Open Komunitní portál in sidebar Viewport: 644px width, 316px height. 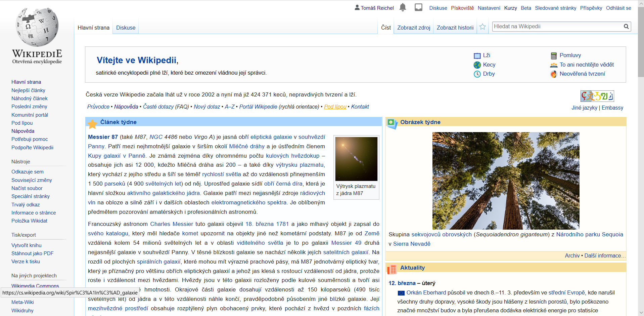pyautogui.click(x=30, y=115)
